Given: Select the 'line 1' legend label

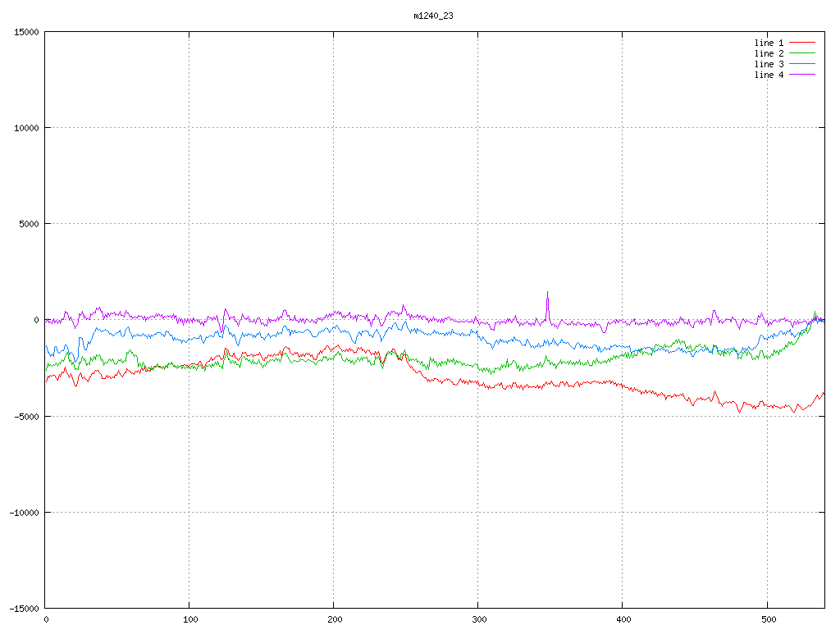Looking at the screenshot, I should pos(769,43).
